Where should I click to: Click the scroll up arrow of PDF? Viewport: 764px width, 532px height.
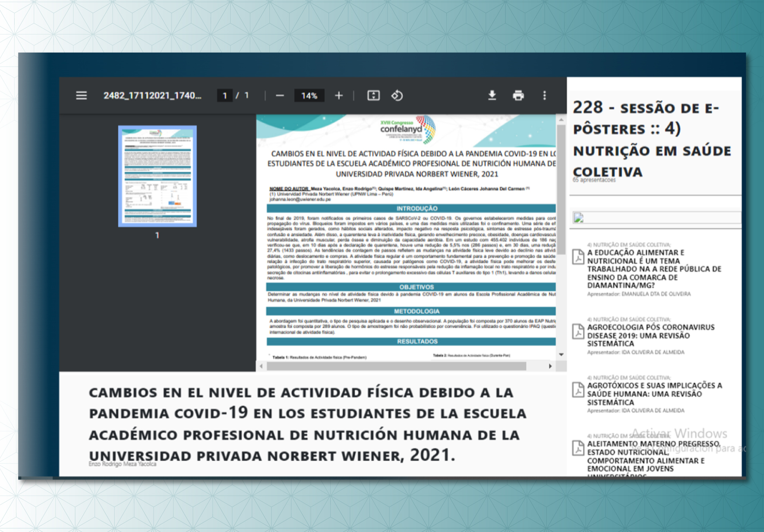561,119
